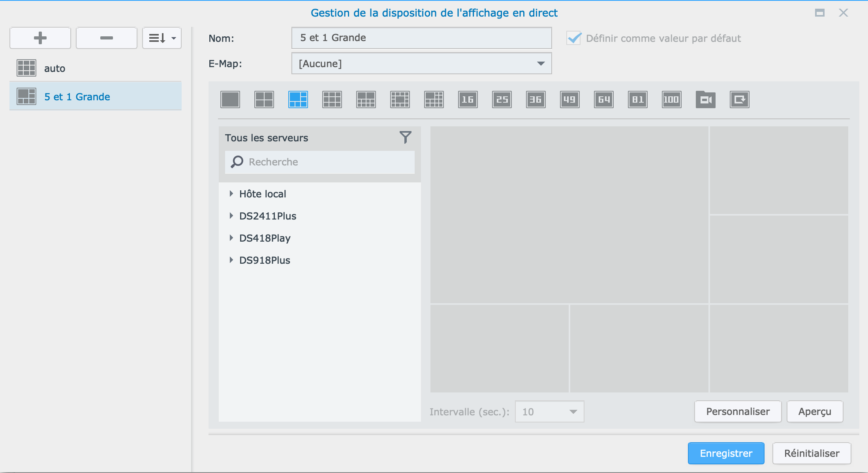This screenshot has height=473, width=868.
Task: Expand the DS918Plus server node
Action: pyautogui.click(x=231, y=260)
